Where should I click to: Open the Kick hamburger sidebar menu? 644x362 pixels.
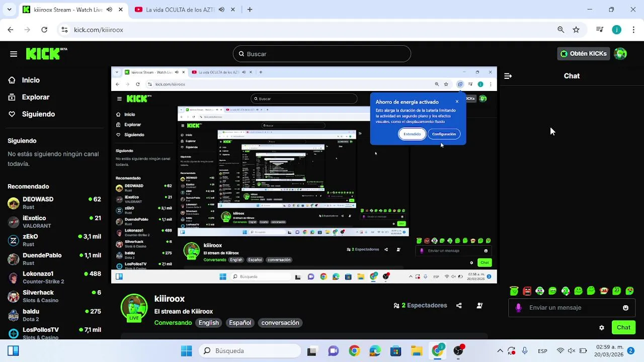pos(14,54)
